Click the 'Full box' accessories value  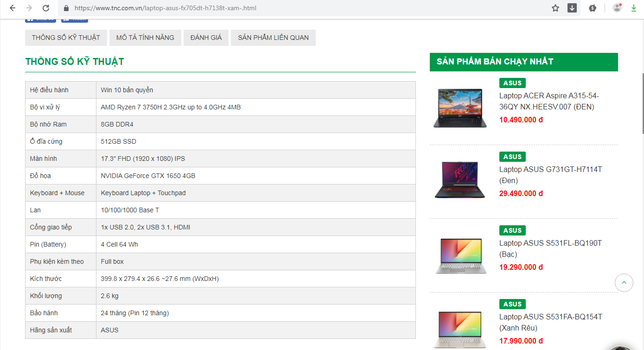[112, 261]
